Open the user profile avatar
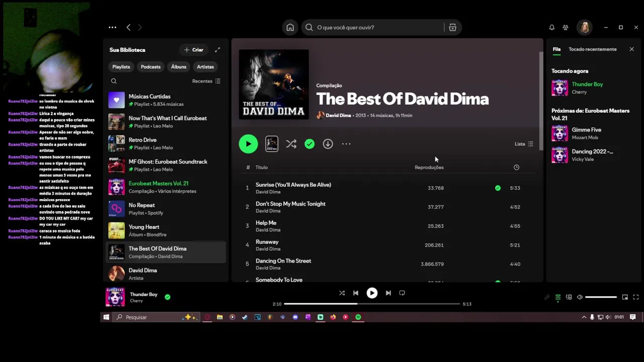This screenshot has height=362, width=644. coord(585,28)
